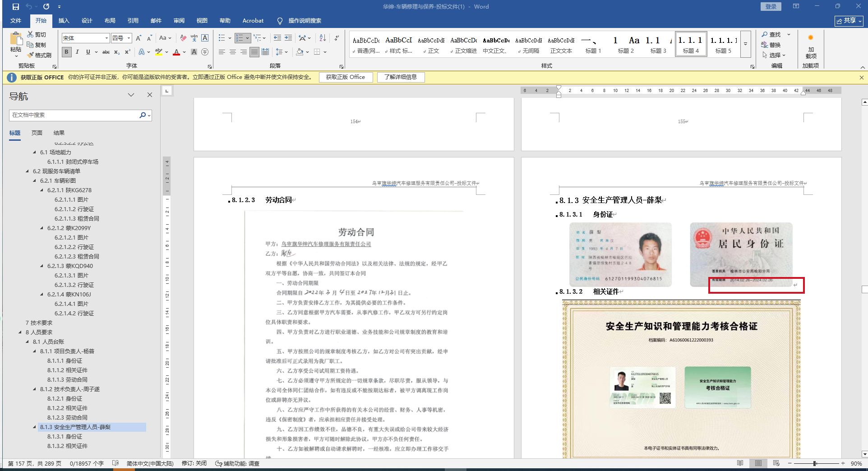Switch to Read Mode view in status bar
Image resolution: width=868 pixels, height=471 pixels.
click(740, 463)
